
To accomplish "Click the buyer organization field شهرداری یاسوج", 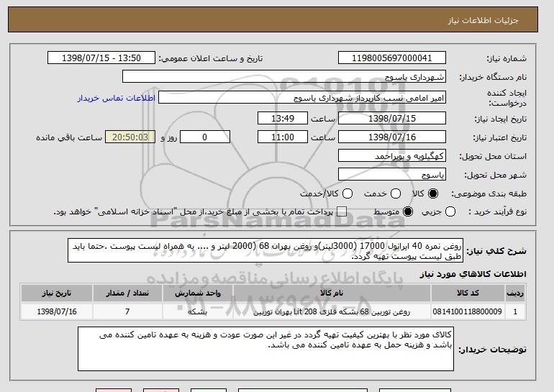I will coord(284,77).
